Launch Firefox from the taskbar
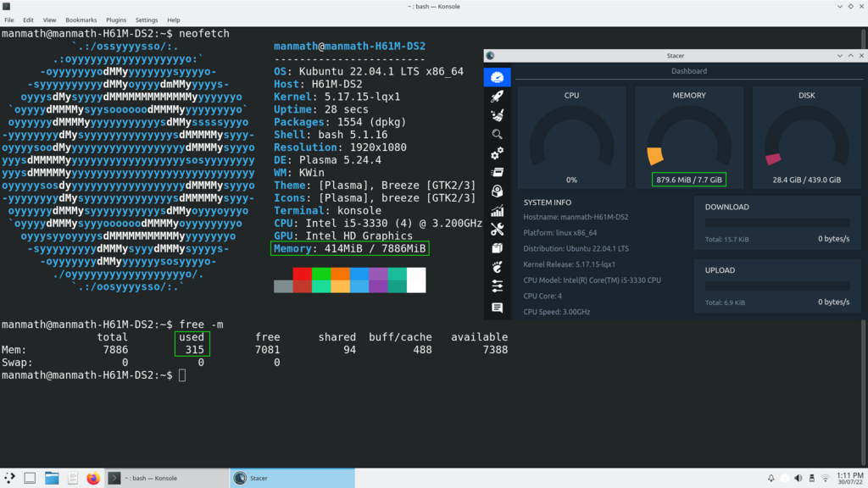Image resolution: width=868 pixels, height=488 pixels. [x=93, y=478]
